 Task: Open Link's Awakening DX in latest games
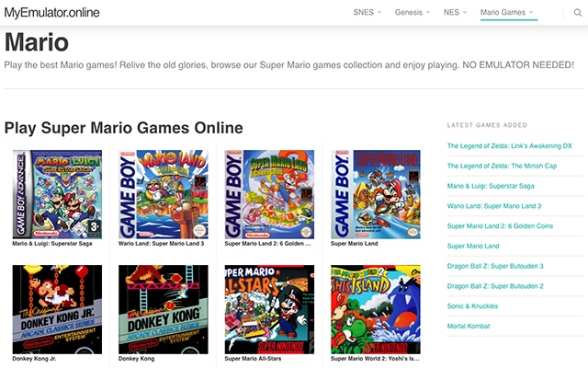510,145
